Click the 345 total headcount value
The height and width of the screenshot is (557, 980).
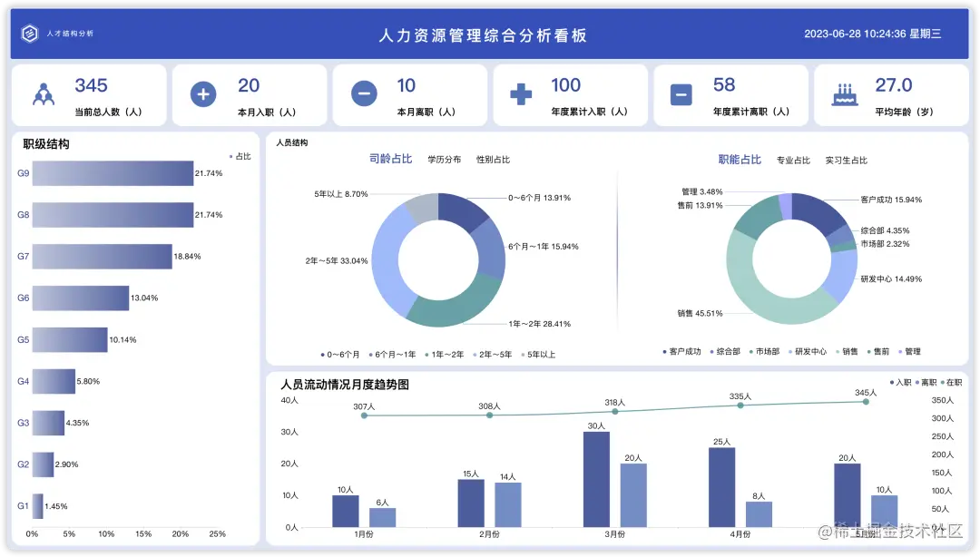[x=92, y=85]
